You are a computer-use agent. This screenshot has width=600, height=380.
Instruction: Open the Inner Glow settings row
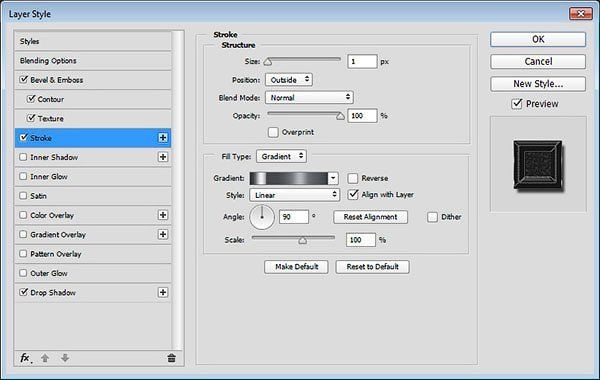pos(49,176)
